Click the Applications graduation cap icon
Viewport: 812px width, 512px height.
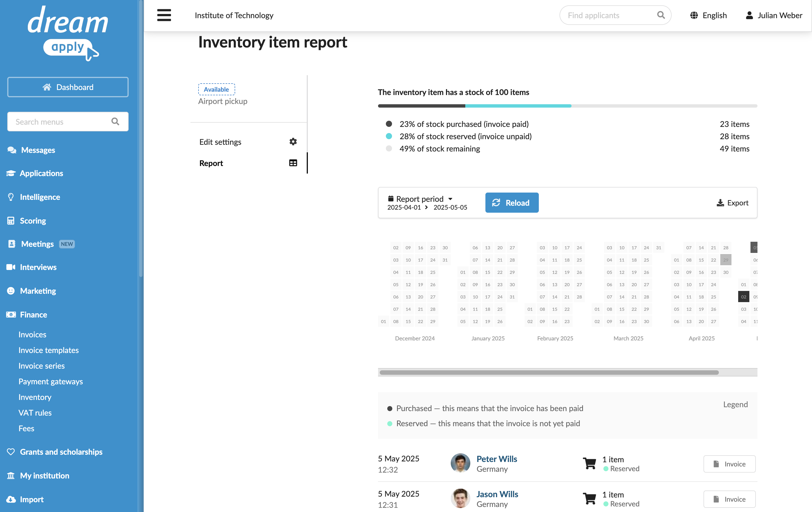[11, 174]
